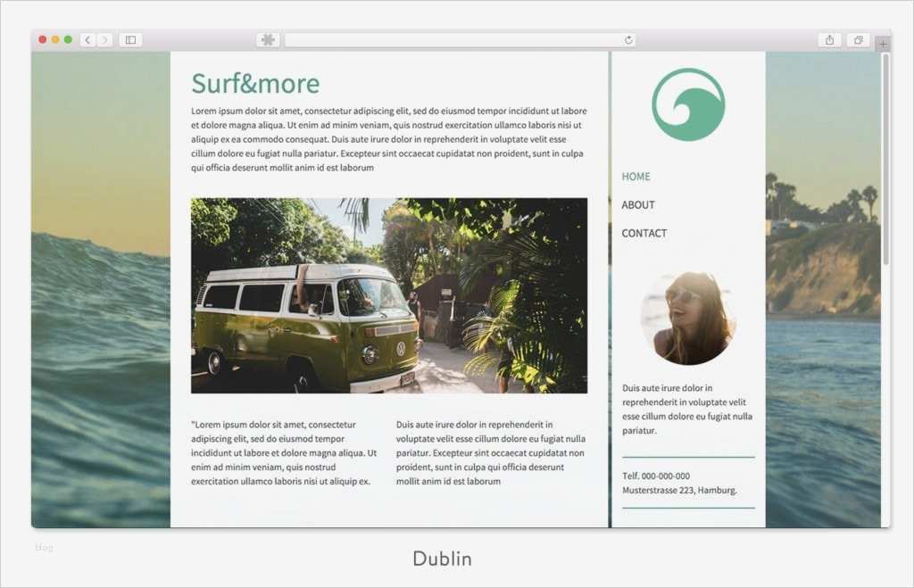914x588 pixels.
Task: Show all tabs overview icon
Action: tap(858, 39)
